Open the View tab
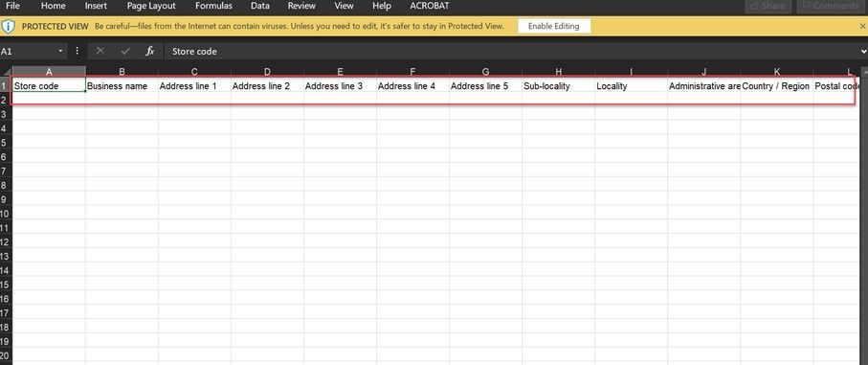 pos(344,6)
